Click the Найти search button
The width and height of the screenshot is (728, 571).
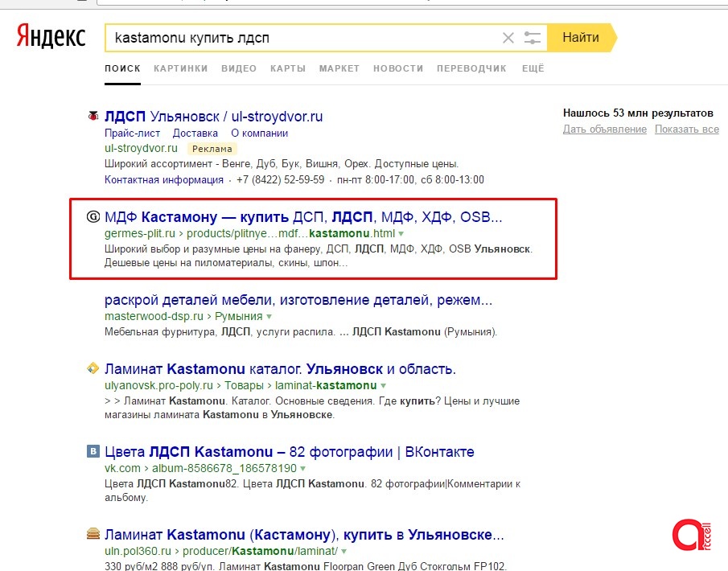tap(582, 38)
